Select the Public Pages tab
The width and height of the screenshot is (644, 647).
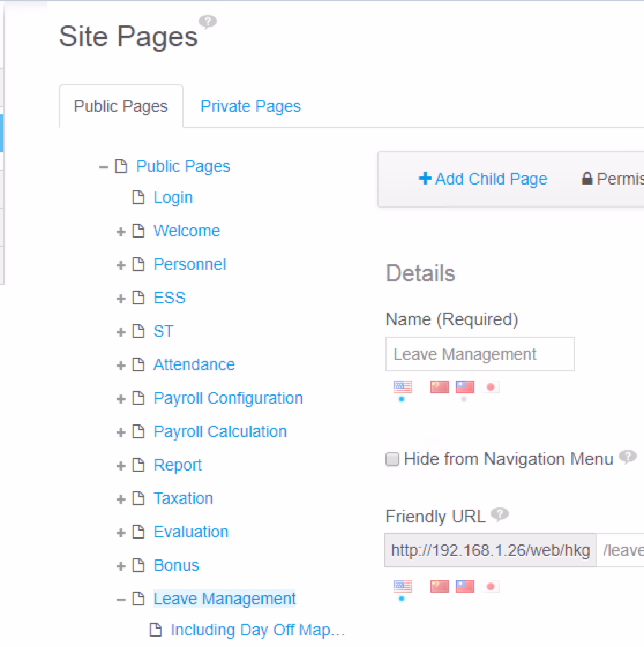(121, 107)
